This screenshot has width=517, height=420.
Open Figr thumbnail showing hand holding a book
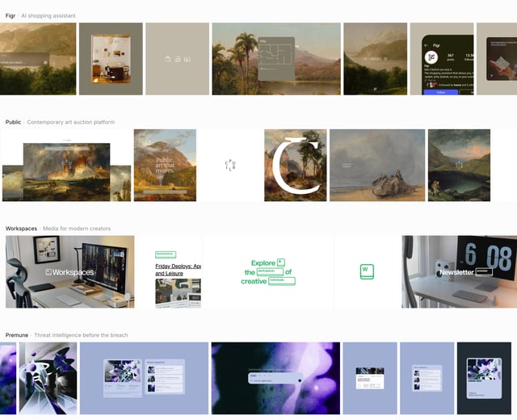click(497, 59)
